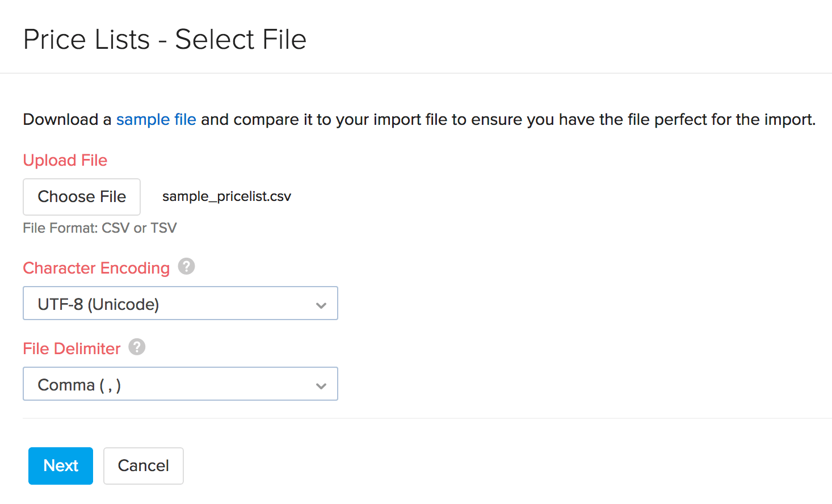832x504 pixels.
Task: Click the Price Lists - Select File heading
Action: pyautogui.click(x=165, y=39)
